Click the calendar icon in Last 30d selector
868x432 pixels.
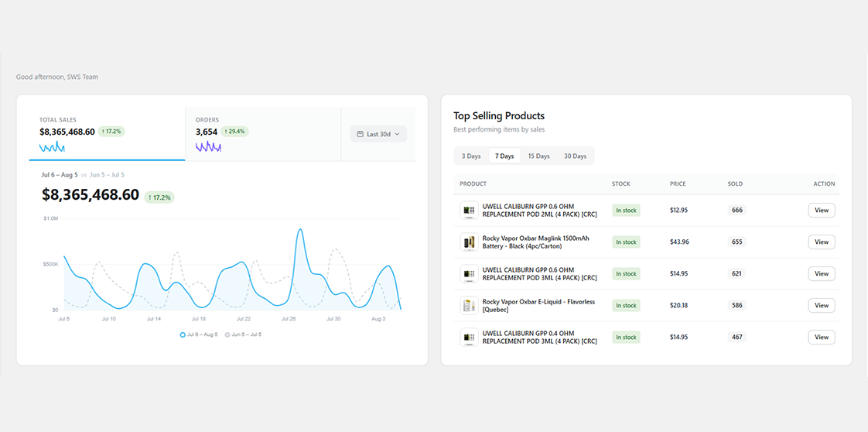coord(360,134)
